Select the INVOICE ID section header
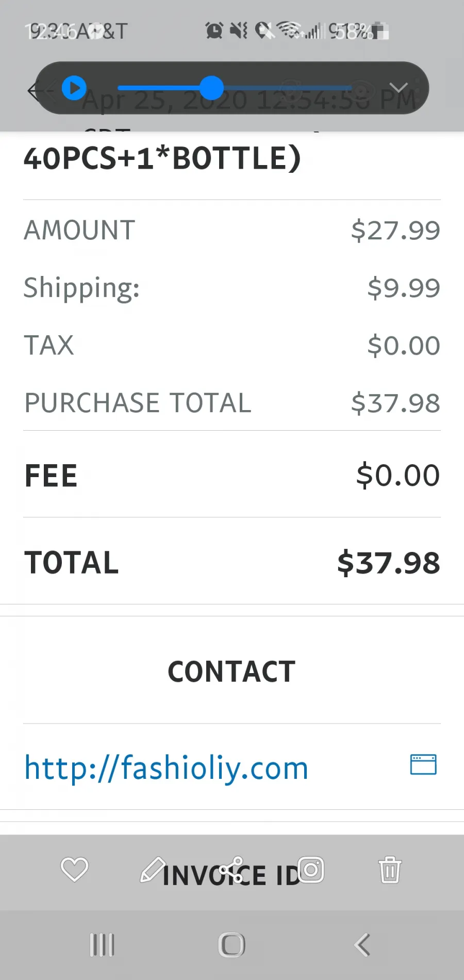 coord(231,875)
